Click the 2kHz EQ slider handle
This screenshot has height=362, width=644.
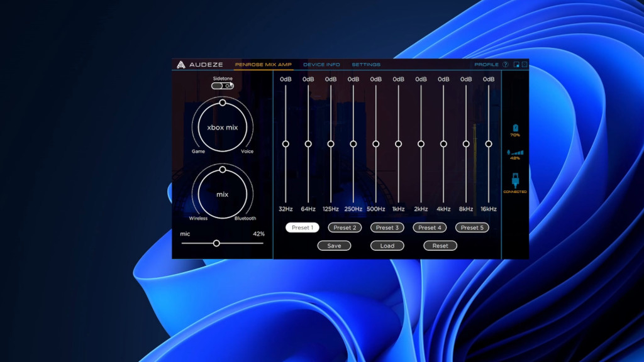pos(421,144)
